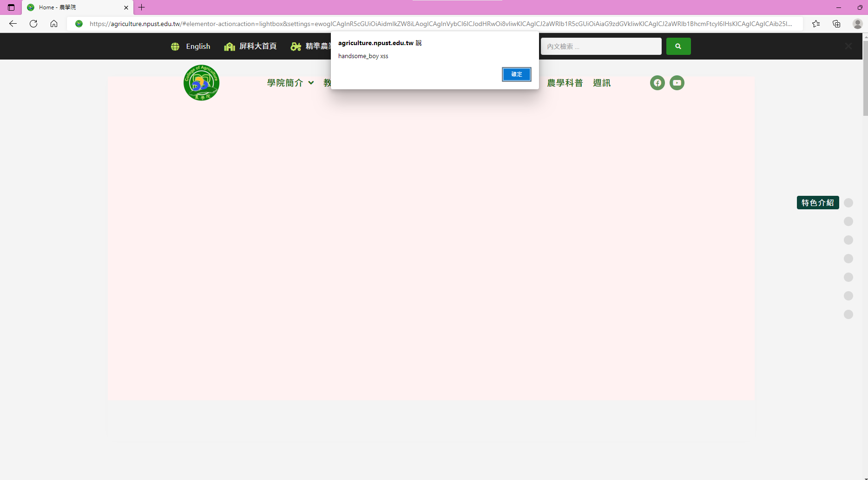Minimize the browser window
The width and height of the screenshot is (868, 480).
(839, 7)
